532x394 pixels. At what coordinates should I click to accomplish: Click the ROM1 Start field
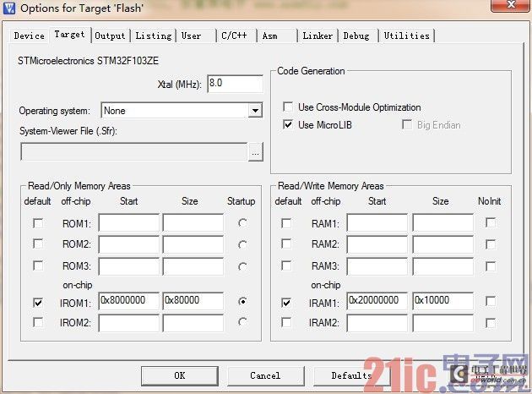(128, 223)
